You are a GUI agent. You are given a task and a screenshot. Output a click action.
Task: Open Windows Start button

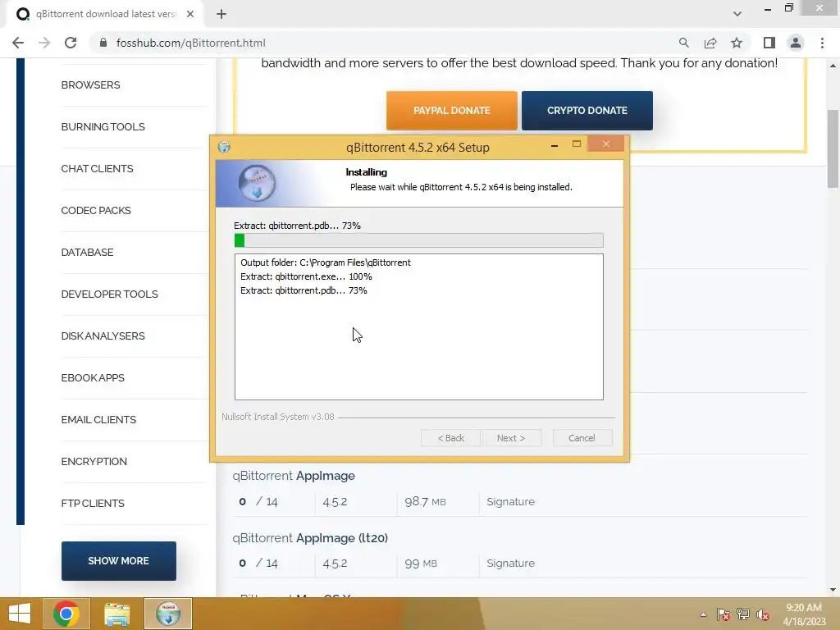coord(20,614)
